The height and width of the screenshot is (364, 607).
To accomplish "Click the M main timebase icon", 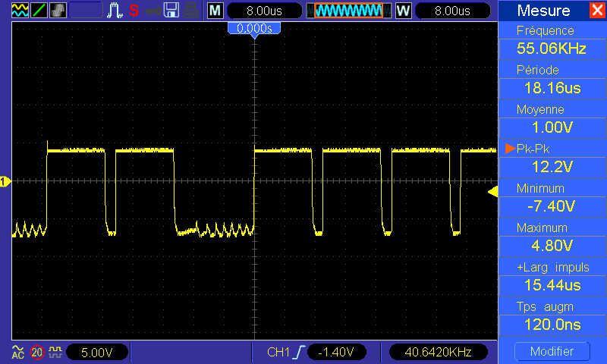I will [x=215, y=11].
